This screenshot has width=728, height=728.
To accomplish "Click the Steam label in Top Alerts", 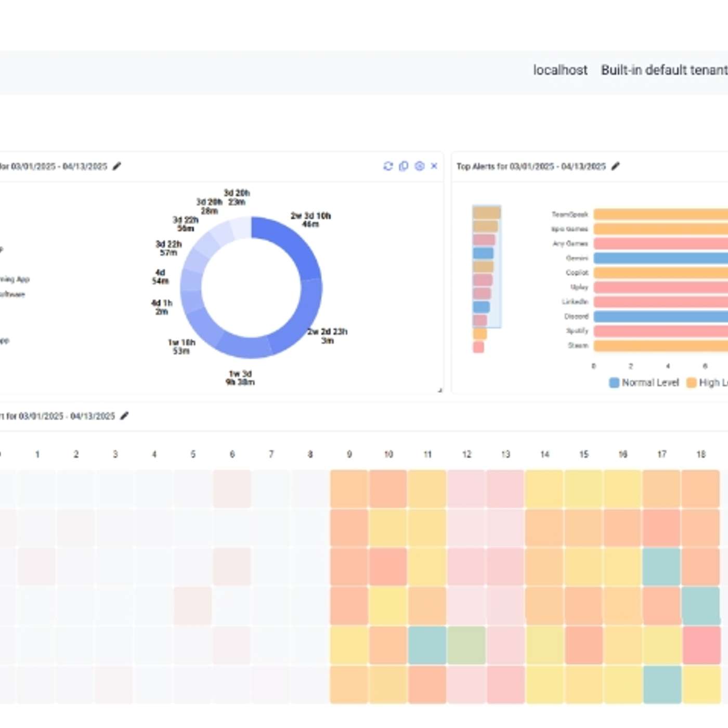I will pos(578,345).
